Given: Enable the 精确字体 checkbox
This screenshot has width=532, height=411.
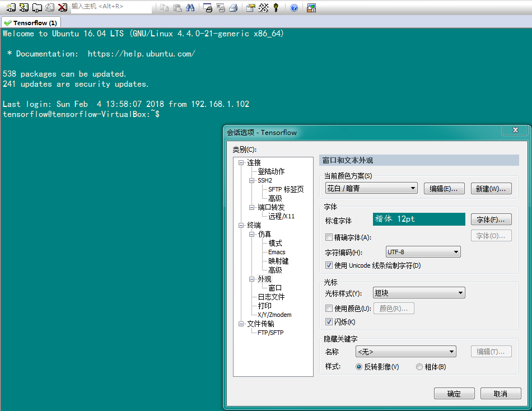Looking at the screenshot, I should click(329, 237).
